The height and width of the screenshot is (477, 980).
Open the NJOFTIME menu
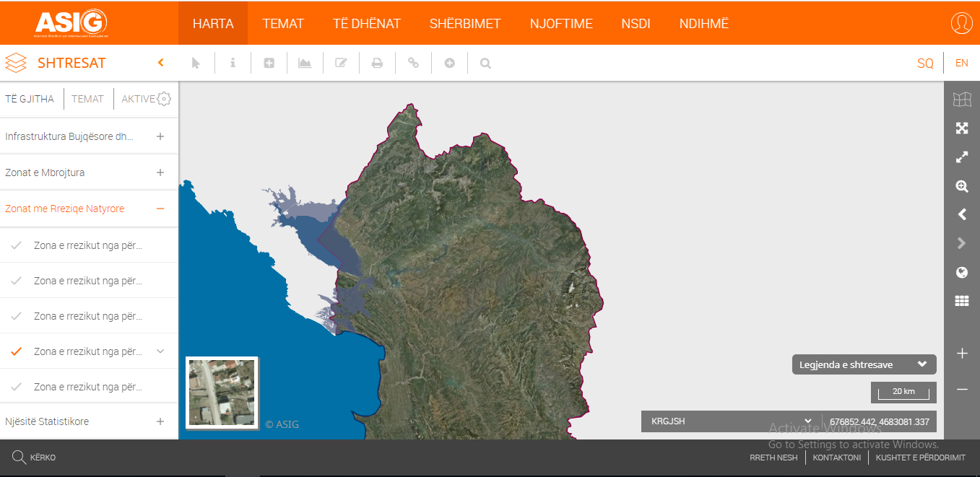coord(561,23)
